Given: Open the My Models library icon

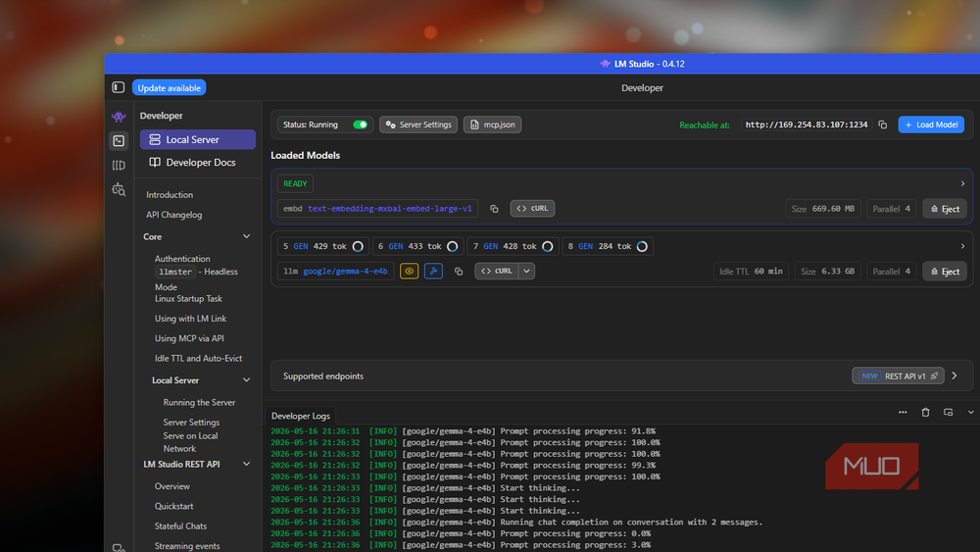Looking at the screenshot, I should [119, 165].
